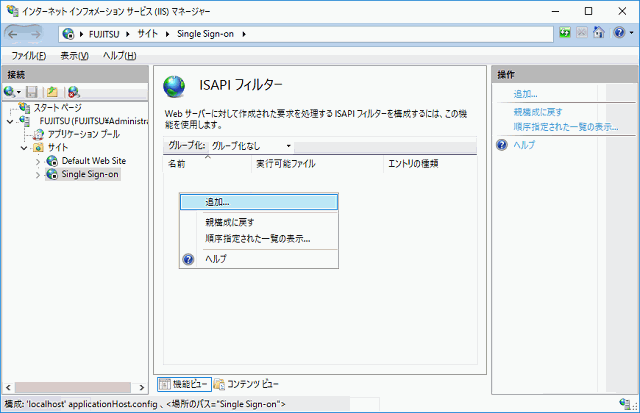Select アプリケーション プール node
This screenshot has width=640, height=413.
point(84,134)
